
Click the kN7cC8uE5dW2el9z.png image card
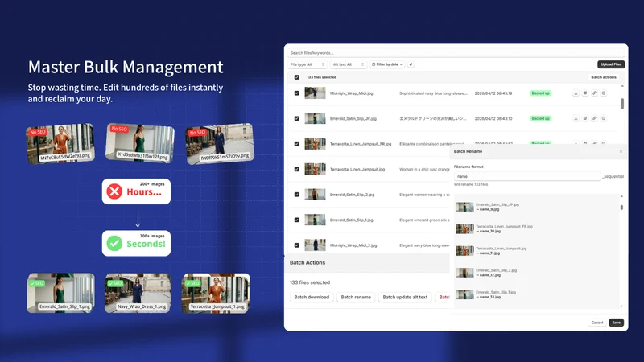tap(60, 144)
